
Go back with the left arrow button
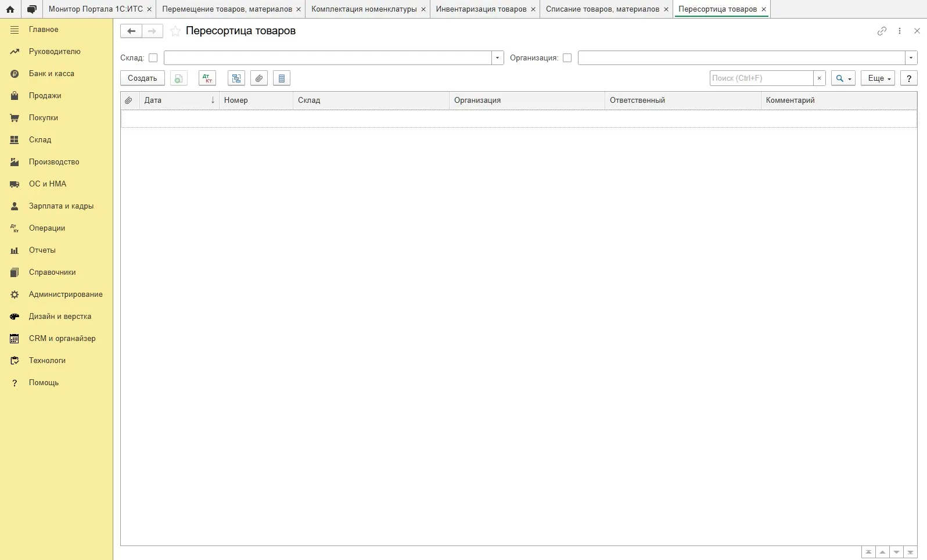131,31
